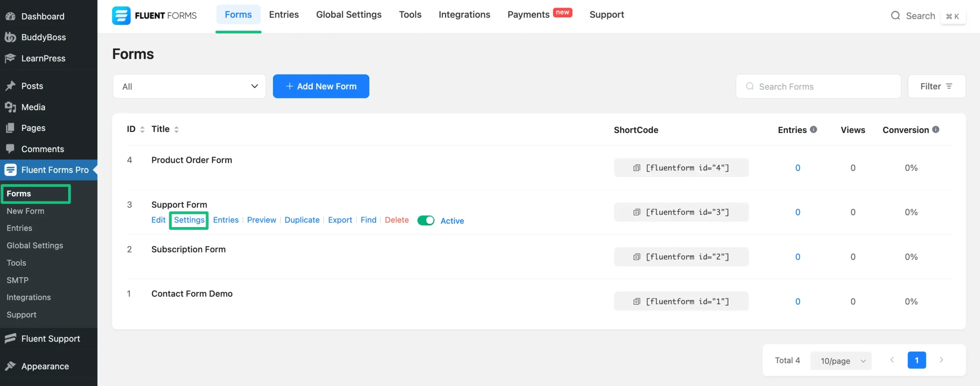Open the 10/page pagination dropdown
Image resolution: width=980 pixels, height=386 pixels.
[x=841, y=360]
